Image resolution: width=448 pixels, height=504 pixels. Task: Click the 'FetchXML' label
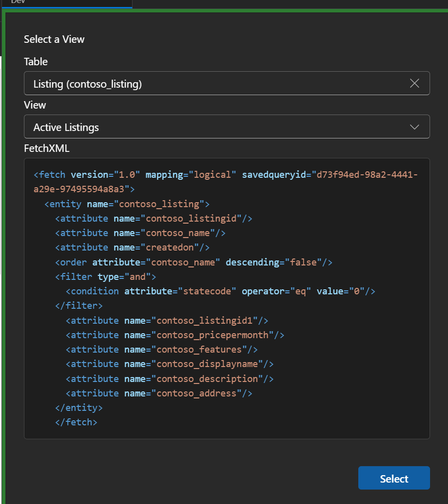[47, 148]
